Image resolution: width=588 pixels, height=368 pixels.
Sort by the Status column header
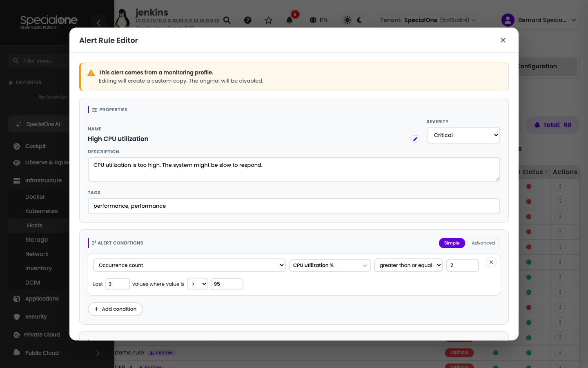coord(532,172)
